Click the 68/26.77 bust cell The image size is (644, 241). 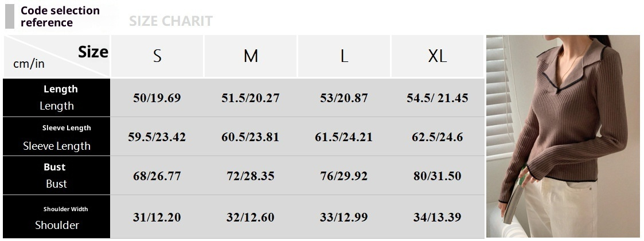(157, 176)
